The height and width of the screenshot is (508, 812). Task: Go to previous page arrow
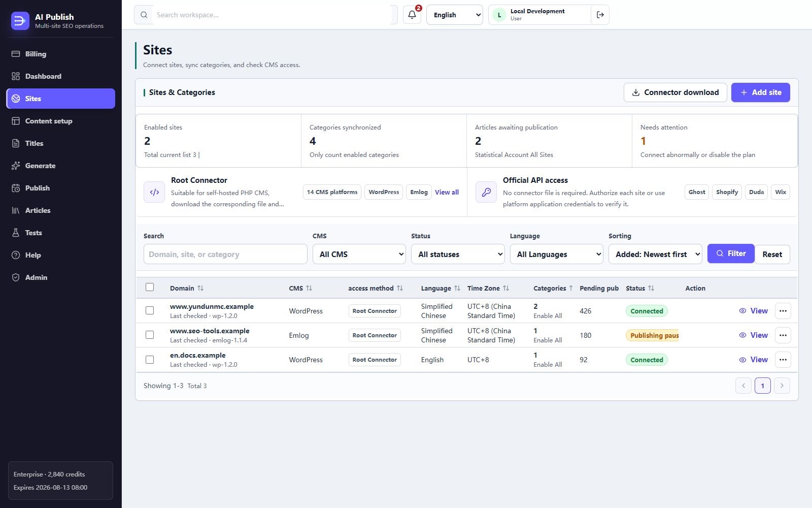coord(743,386)
